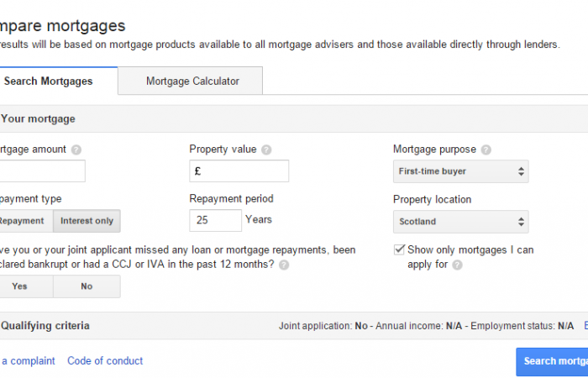Image resolution: width=588 pixels, height=378 pixels.
Task: Click help icon below Show only mortgages
Action: click(x=457, y=265)
